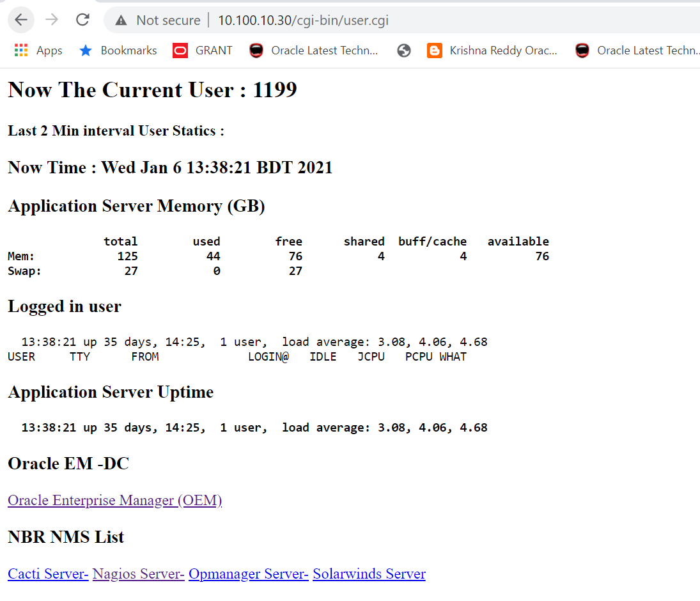Click the uptime line under Application Server Uptime

point(254,428)
